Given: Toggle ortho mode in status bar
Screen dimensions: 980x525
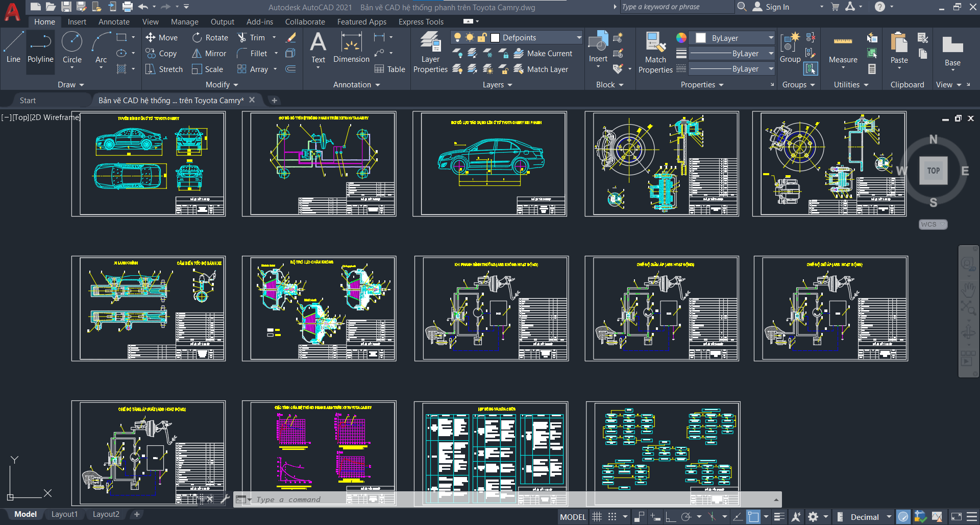Looking at the screenshot, I should click(x=671, y=517).
